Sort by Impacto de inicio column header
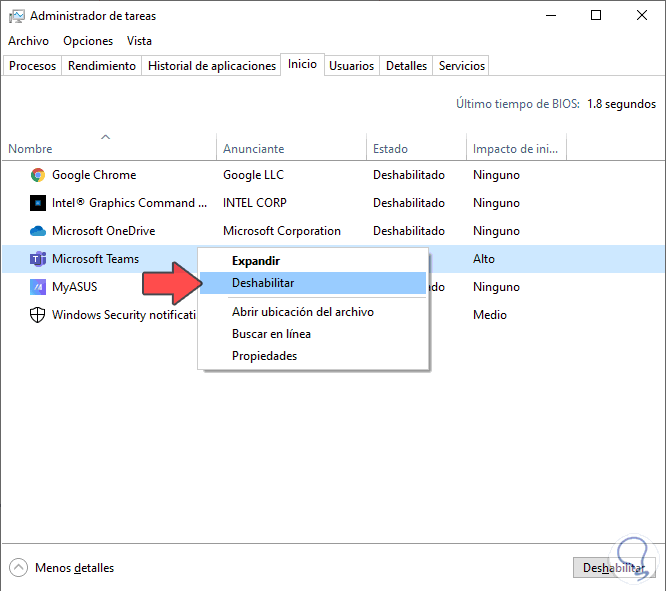Image resolution: width=666 pixels, height=591 pixels. point(516,149)
